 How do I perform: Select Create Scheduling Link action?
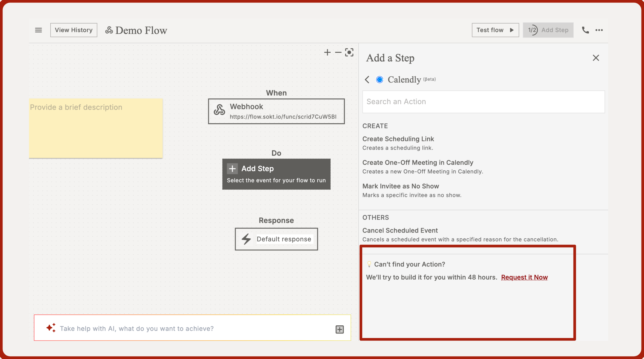point(398,139)
